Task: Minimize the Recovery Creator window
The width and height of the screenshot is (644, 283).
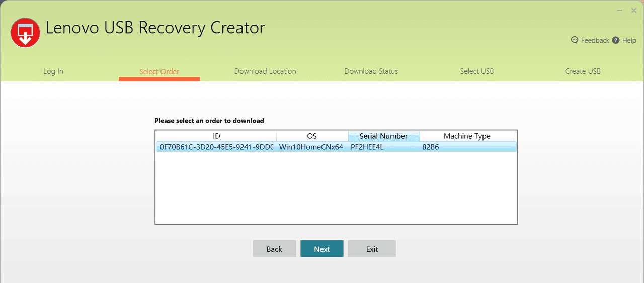Action: click(619, 11)
